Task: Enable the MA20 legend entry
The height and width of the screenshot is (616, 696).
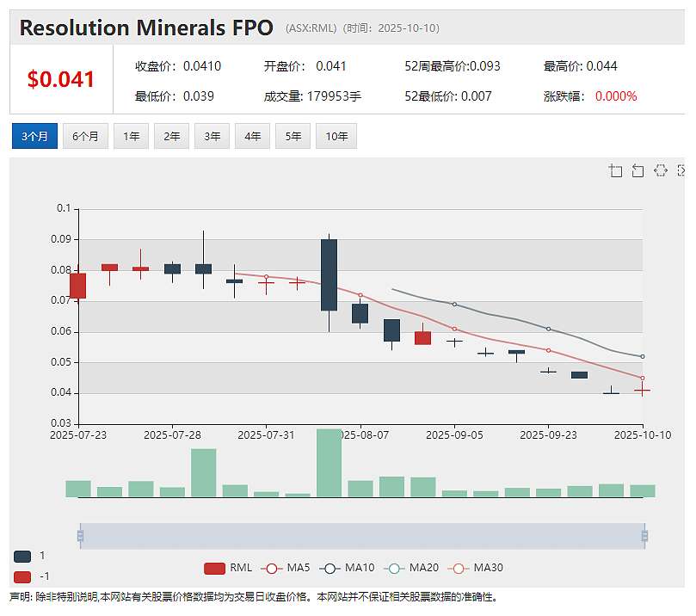Action: 411,568
